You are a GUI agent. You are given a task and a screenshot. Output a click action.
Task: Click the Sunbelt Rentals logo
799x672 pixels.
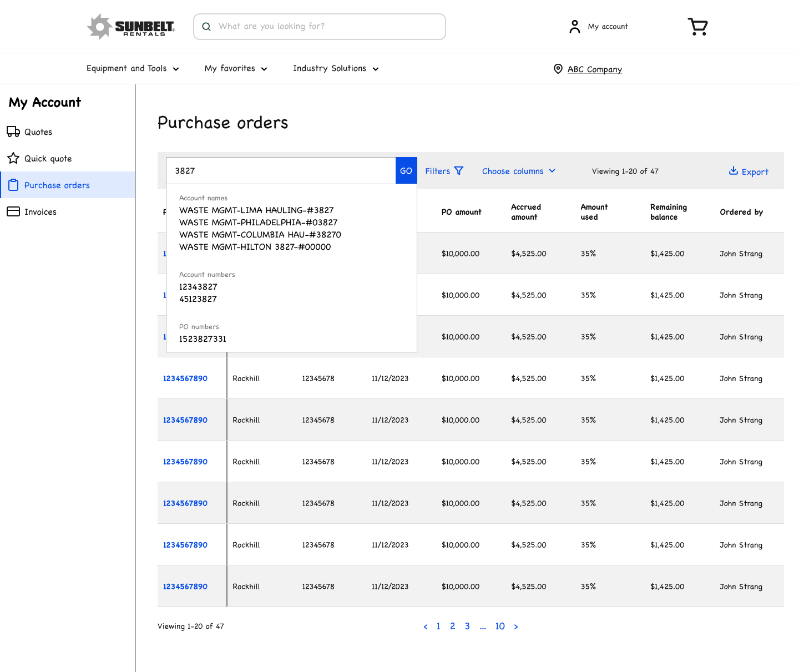click(131, 27)
